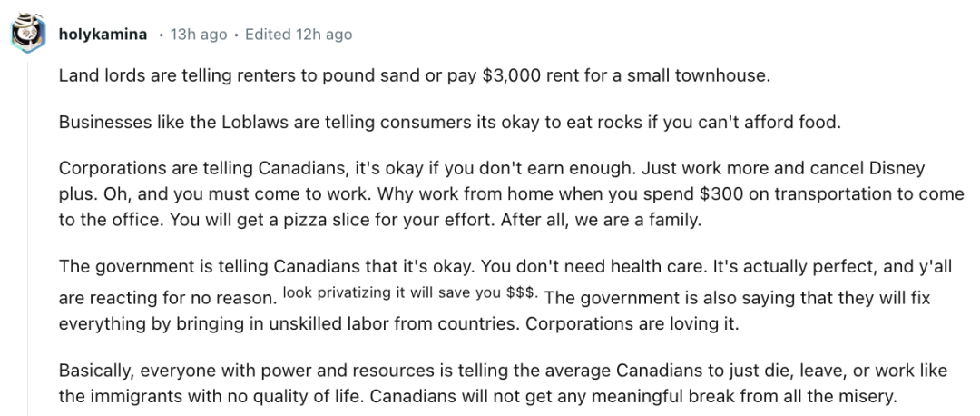Open the holykamina username profile link

(103, 35)
